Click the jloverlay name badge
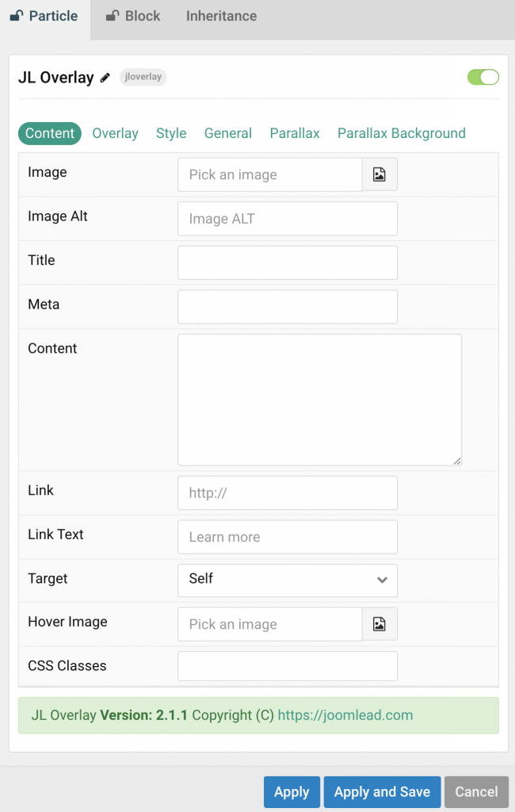The image size is (515, 812). (x=143, y=77)
